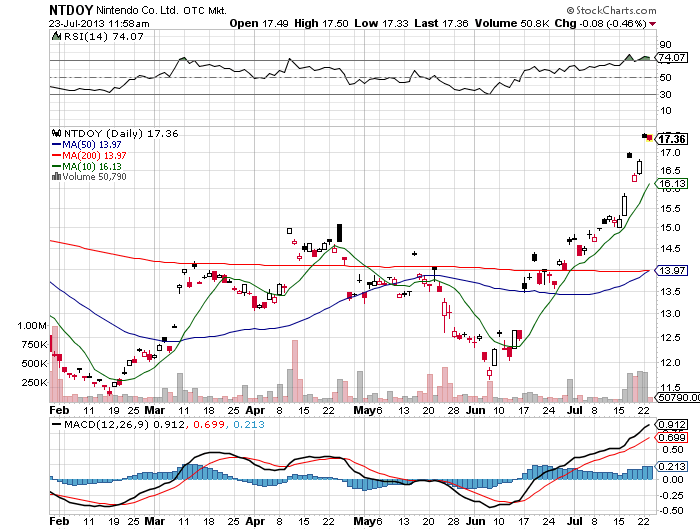Image resolution: width=700 pixels, height=530 pixels.
Task: Click the blue MA(50) legend line
Action: point(56,144)
